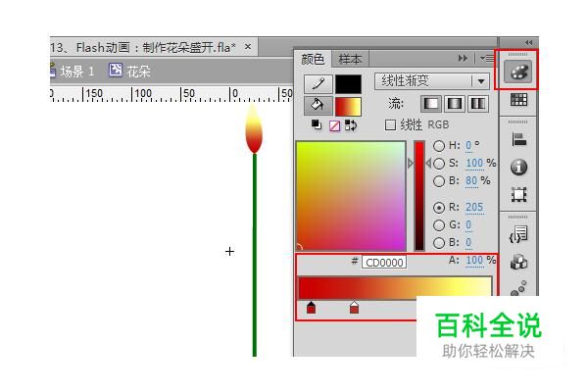Image resolution: width=588 pixels, height=392 pixels.
Task: Close the 制作花朵盛开.fla document tab
Action: 248,47
